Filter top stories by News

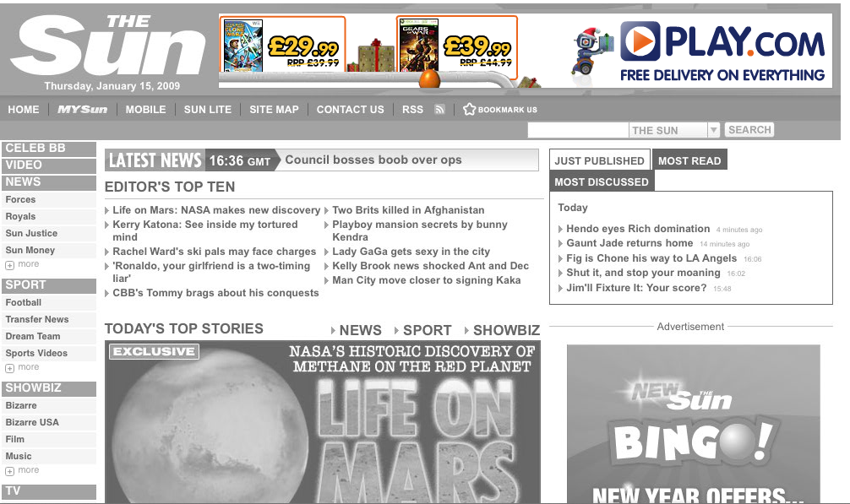[360, 330]
